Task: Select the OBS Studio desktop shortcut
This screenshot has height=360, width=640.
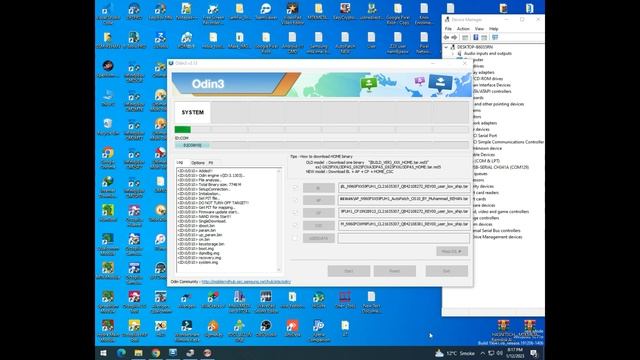Action: coord(266,328)
